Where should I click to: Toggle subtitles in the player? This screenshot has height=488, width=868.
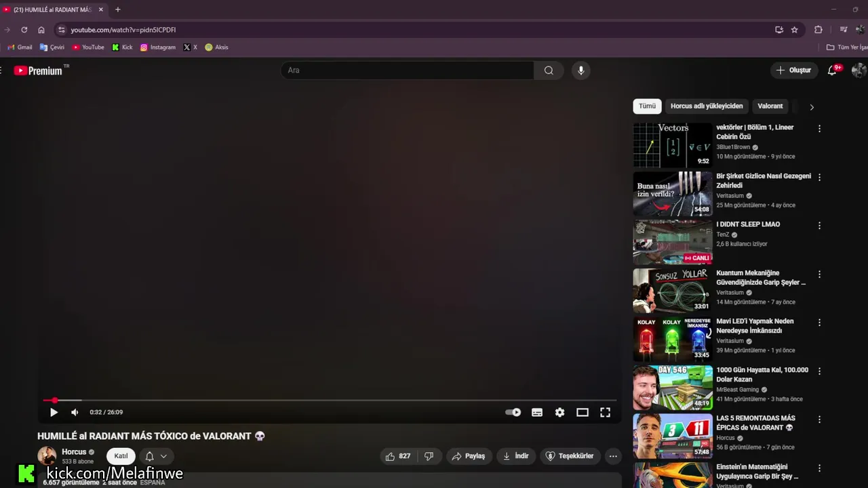(x=537, y=412)
